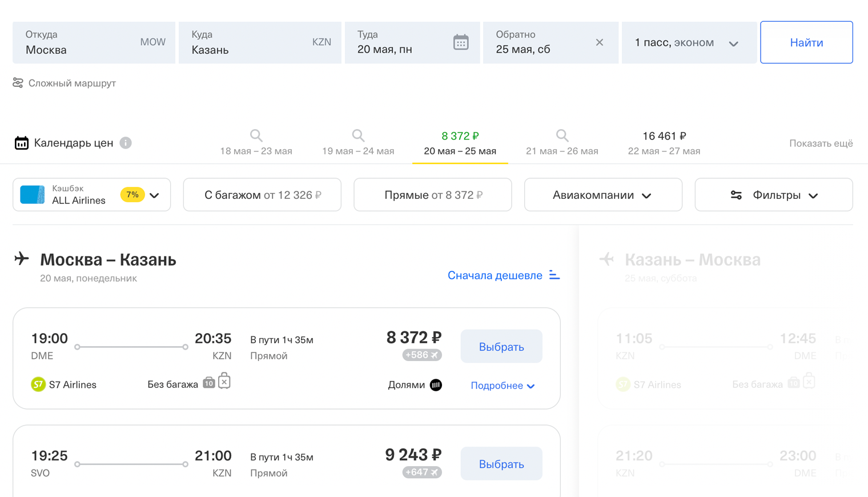Choose the 8 372 ₽ flight with Выбрать

501,347
